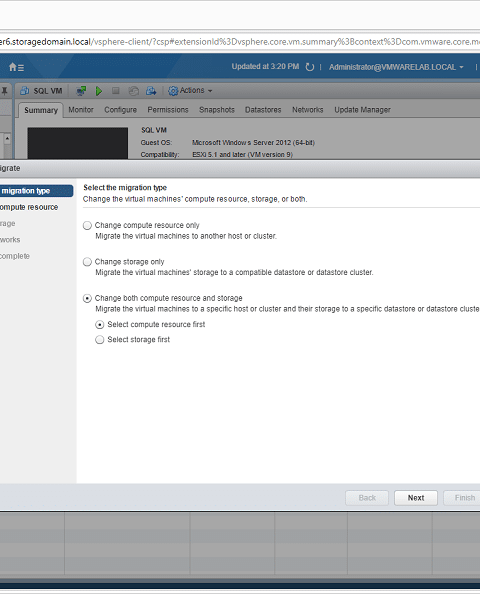Select the migration type wizard step
The image size is (480, 594).
click(x=36, y=191)
